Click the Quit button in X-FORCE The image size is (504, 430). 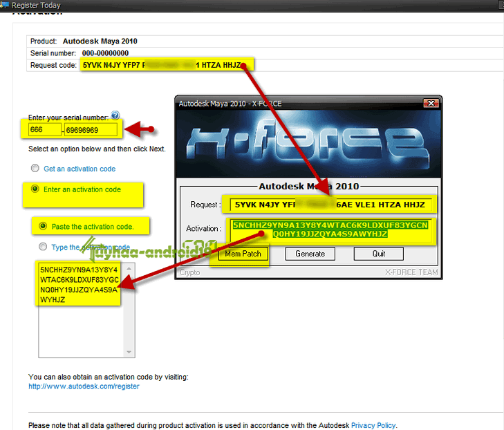(379, 254)
